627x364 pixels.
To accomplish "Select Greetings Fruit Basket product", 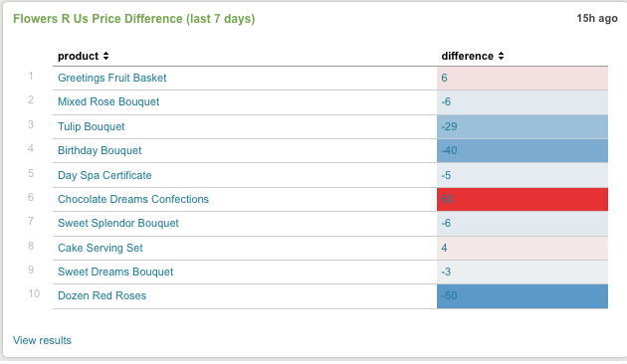I will 111,78.
